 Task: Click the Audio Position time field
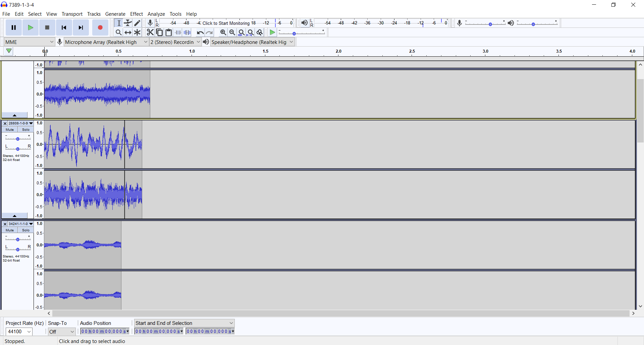click(x=105, y=332)
